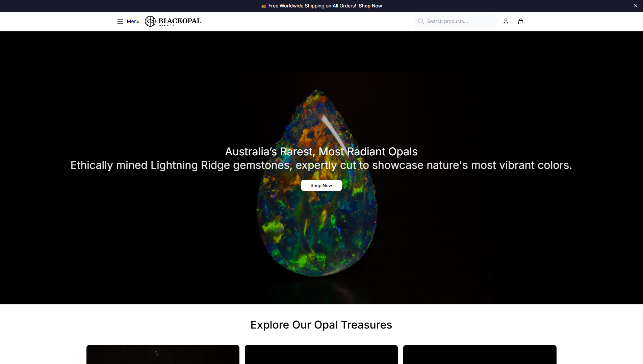The height and width of the screenshot is (364, 643).
Task: Click the Explore Our Opal Treasures heading
Action: (321, 325)
